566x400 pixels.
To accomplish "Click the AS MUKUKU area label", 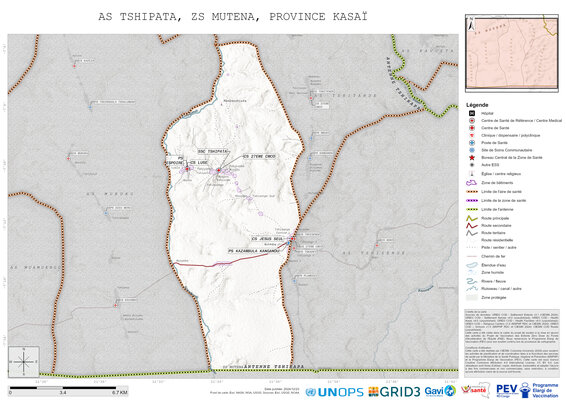I will (110, 194).
